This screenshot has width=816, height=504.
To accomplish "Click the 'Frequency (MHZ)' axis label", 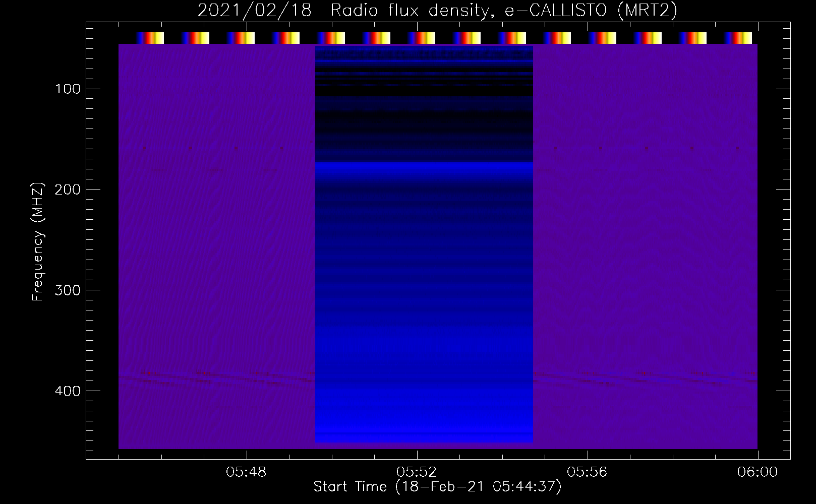I will coord(38,242).
